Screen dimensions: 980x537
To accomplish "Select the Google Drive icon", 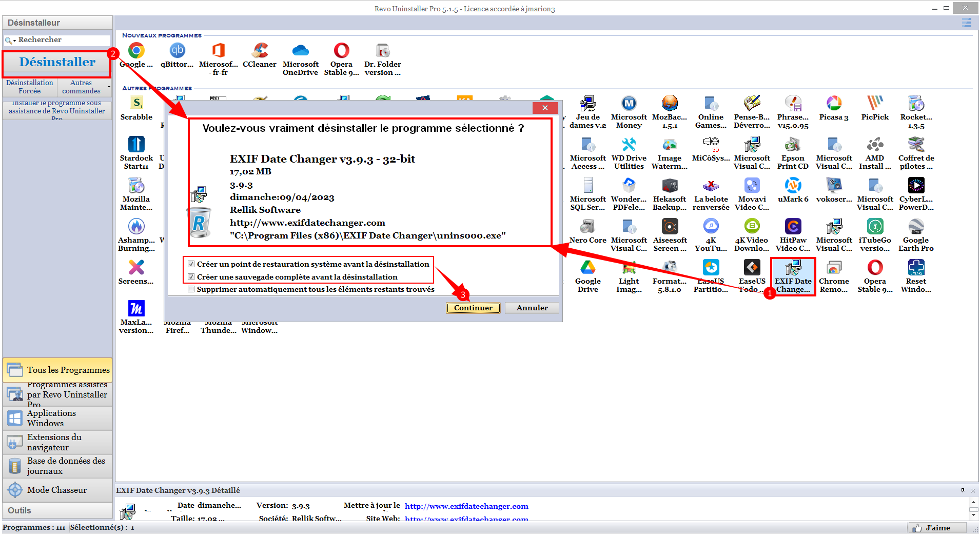I will click(x=588, y=268).
